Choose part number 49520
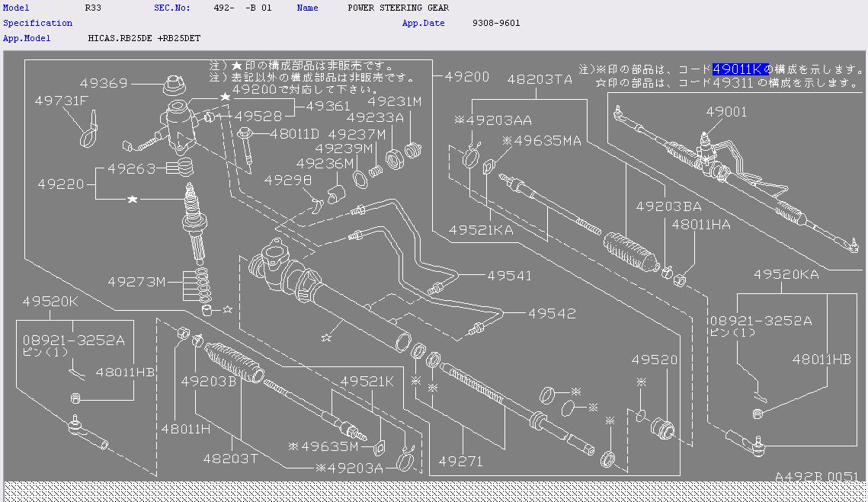Image resolution: width=868 pixels, height=502 pixels. 655,360
